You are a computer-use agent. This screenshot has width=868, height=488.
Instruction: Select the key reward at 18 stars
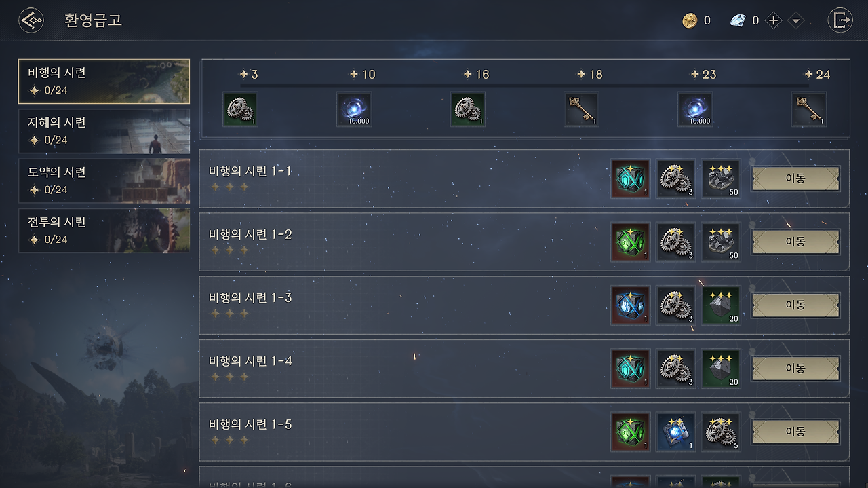click(x=581, y=109)
